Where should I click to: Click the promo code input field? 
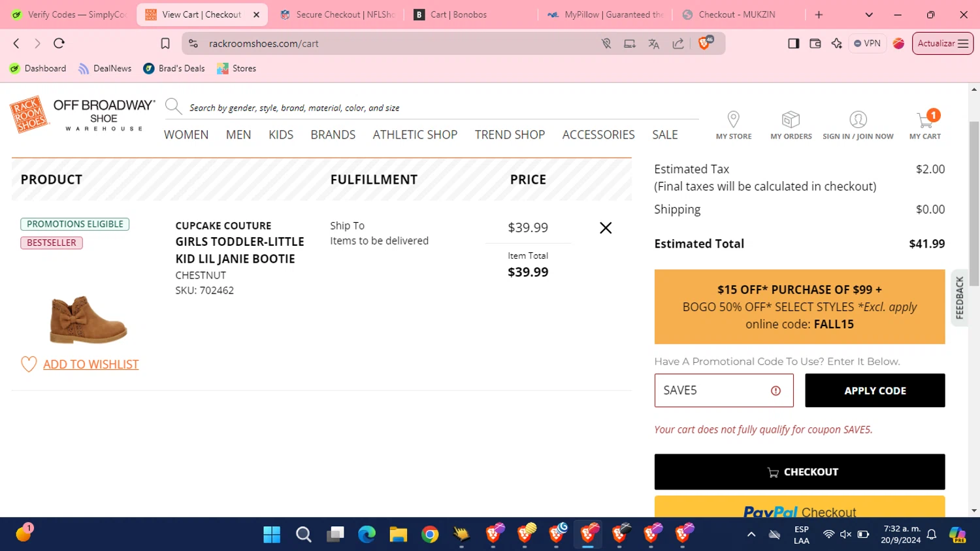(724, 390)
